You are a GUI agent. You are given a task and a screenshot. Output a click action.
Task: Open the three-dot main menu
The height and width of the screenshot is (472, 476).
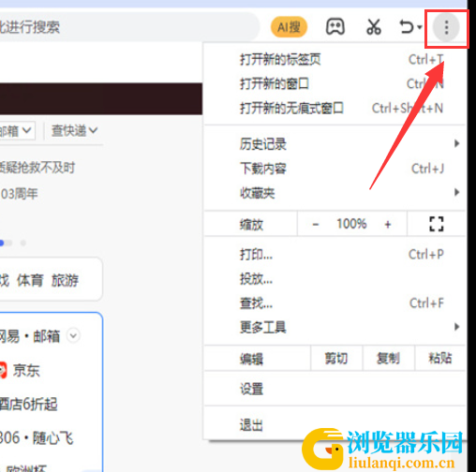446,27
